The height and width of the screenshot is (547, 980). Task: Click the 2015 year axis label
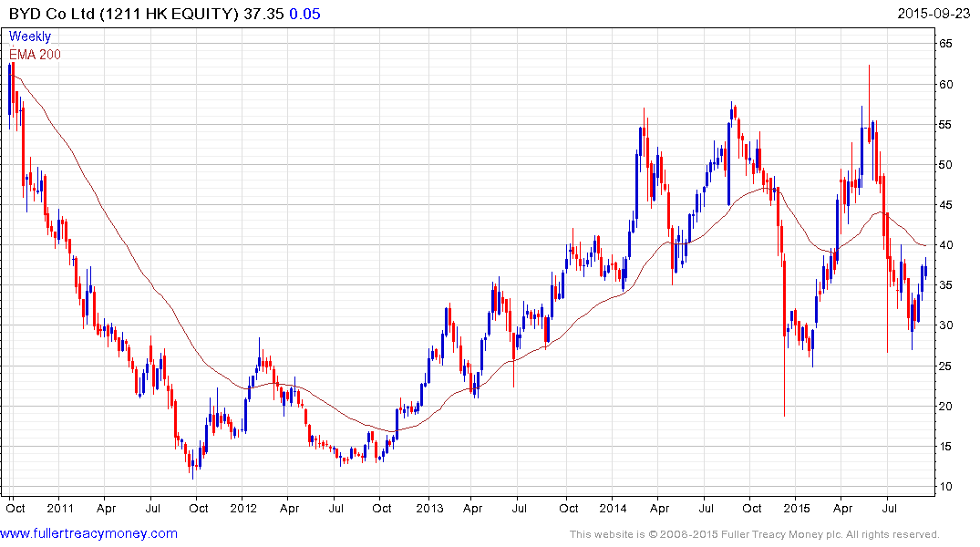(x=796, y=508)
